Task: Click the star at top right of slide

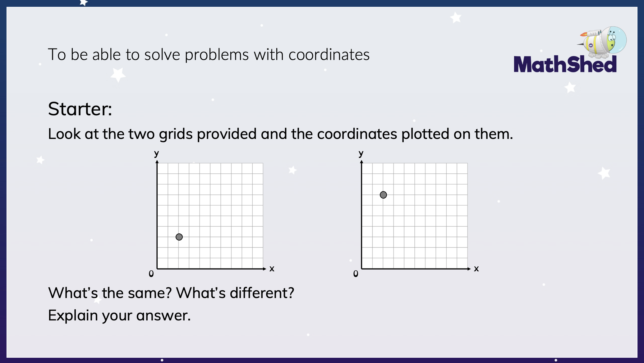Action: coord(456,17)
